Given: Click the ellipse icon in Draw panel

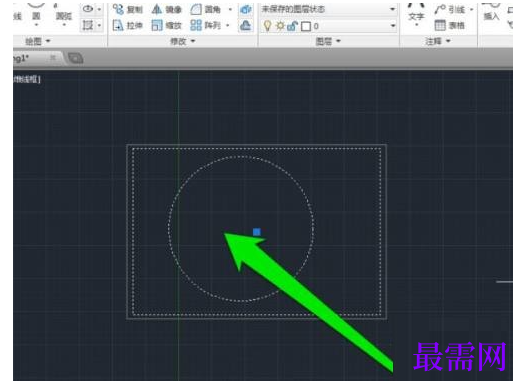Looking at the screenshot, I should coord(88,9).
